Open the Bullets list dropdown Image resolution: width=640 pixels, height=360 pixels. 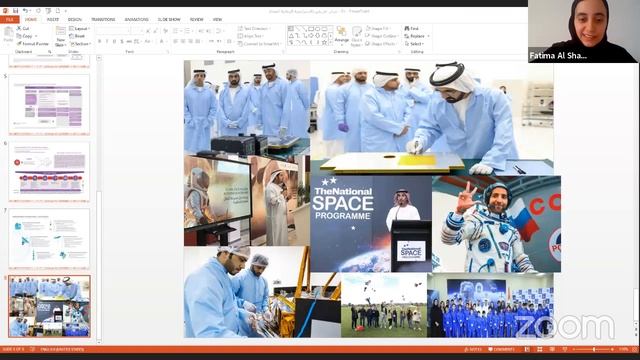point(177,31)
